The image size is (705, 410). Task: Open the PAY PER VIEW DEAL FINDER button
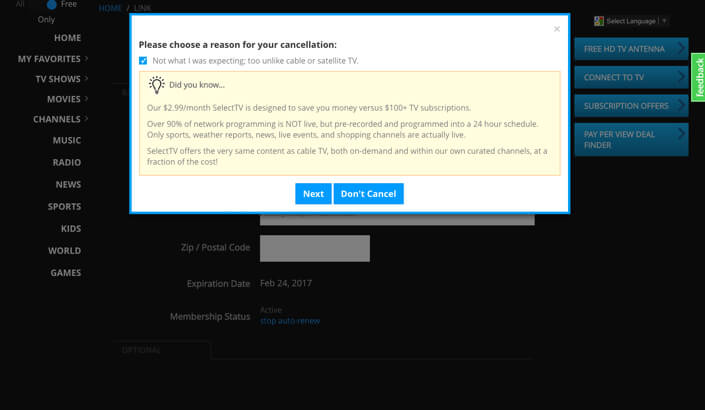click(x=631, y=139)
